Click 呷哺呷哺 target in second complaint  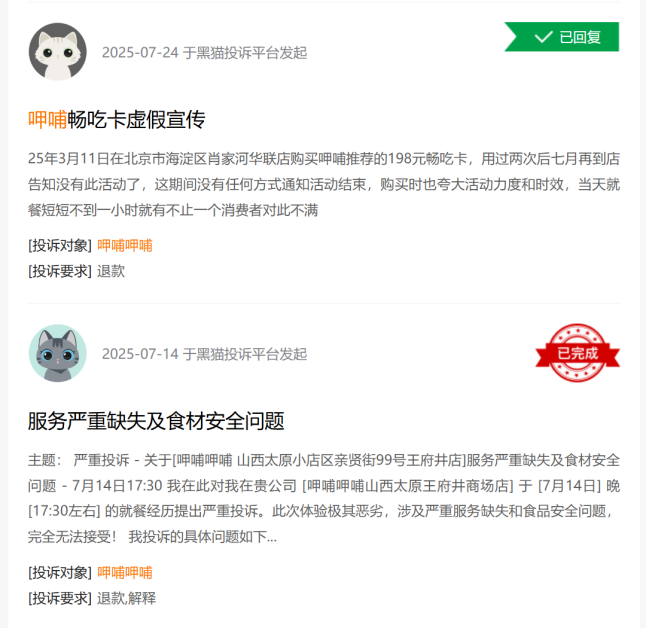(x=125, y=572)
